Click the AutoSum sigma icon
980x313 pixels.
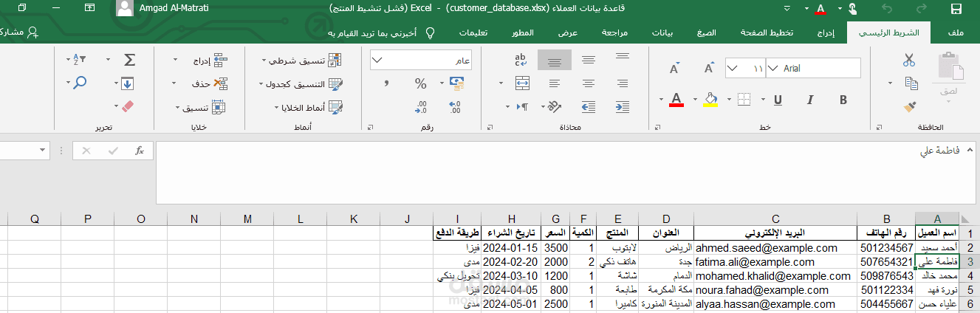[129, 60]
